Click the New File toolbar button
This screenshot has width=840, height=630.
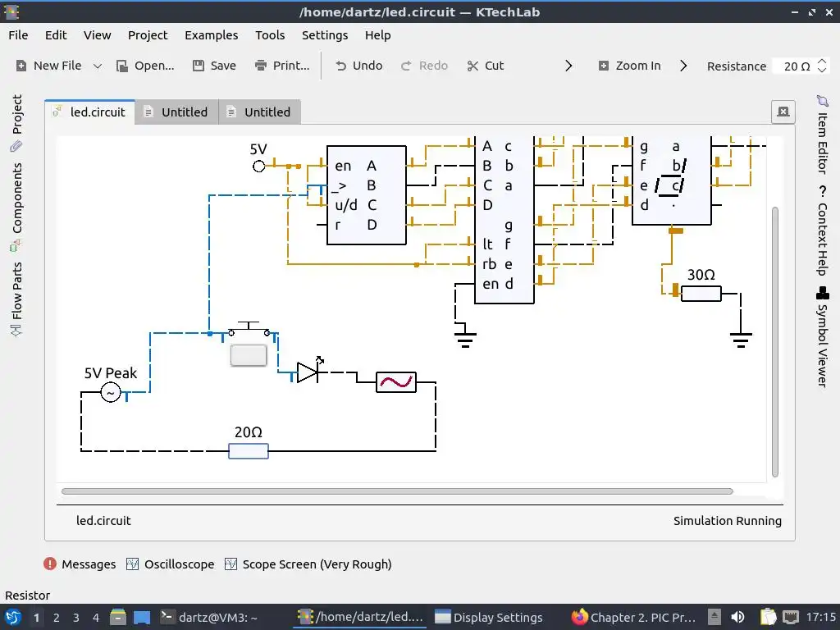click(48, 66)
